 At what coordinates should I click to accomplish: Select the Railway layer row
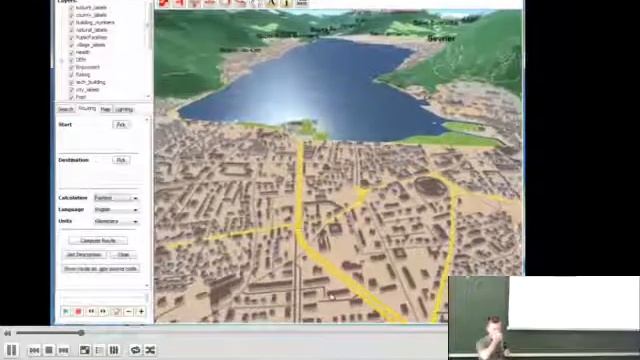click(83, 75)
